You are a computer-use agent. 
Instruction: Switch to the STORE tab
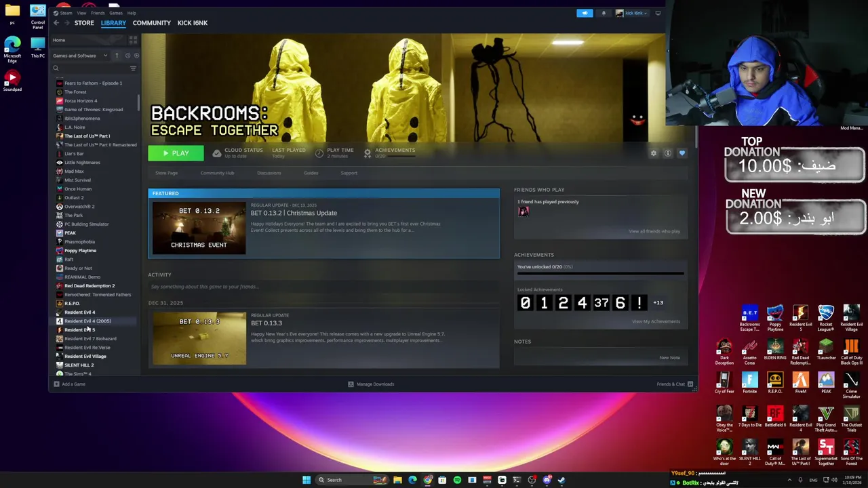(84, 23)
